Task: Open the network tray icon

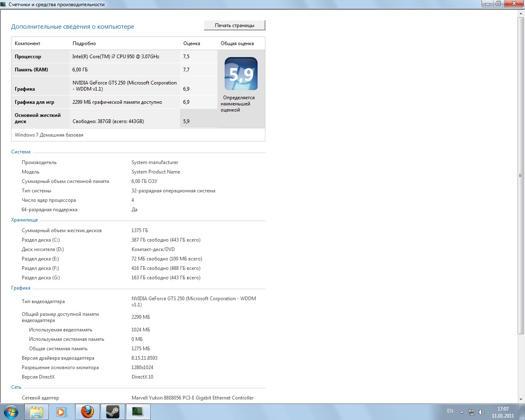Action: click(472, 412)
